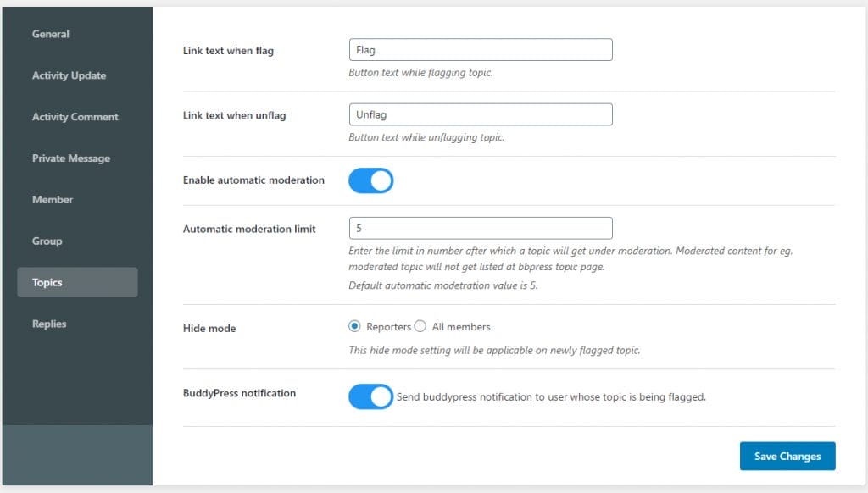Click the Link text when unflag field

coord(481,114)
